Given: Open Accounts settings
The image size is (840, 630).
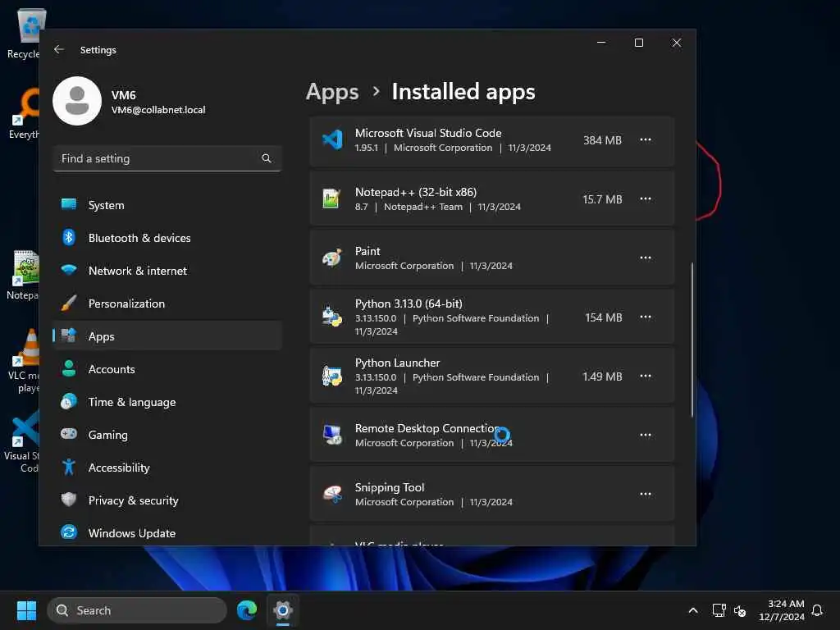Looking at the screenshot, I should point(167,369).
